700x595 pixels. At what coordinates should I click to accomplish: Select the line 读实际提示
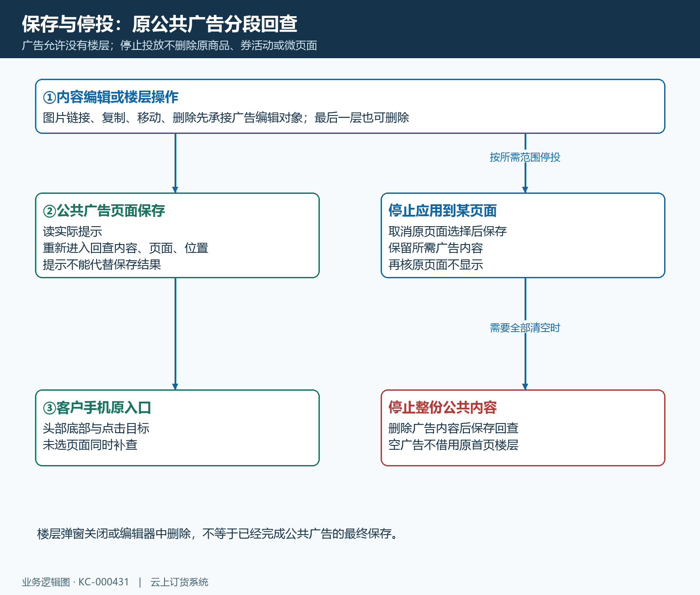tap(73, 231)
